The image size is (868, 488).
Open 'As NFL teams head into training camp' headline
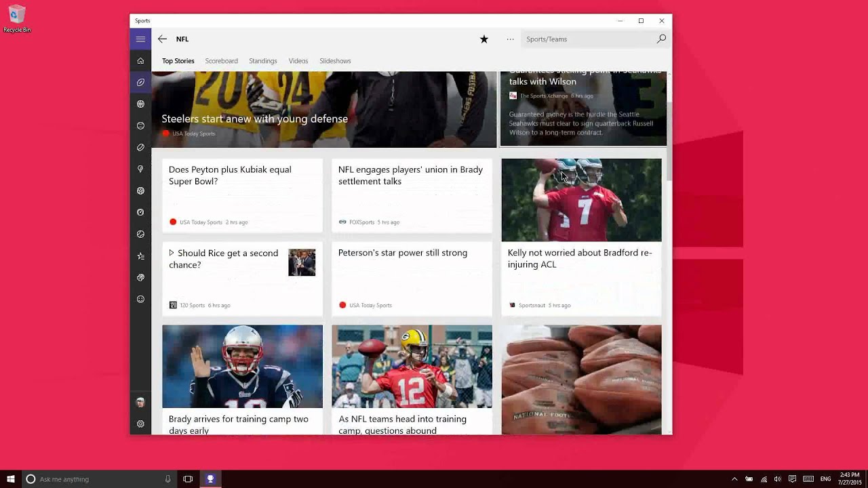402,424
